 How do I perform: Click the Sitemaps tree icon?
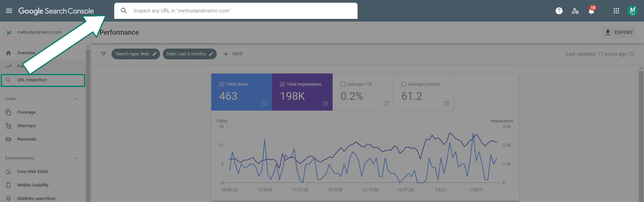(x=8, y=126)
